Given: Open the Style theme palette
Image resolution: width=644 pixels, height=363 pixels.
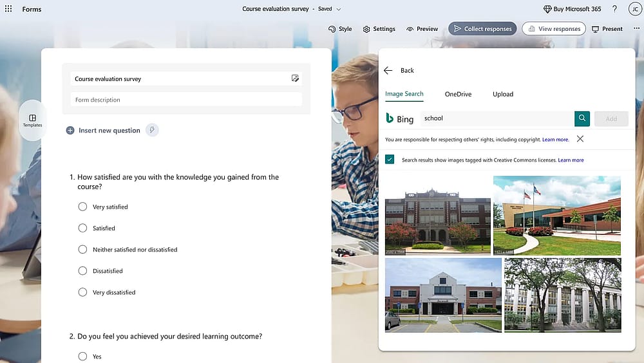Looking at the screenshot, I should pyautogui.click(x=340, y=29).
